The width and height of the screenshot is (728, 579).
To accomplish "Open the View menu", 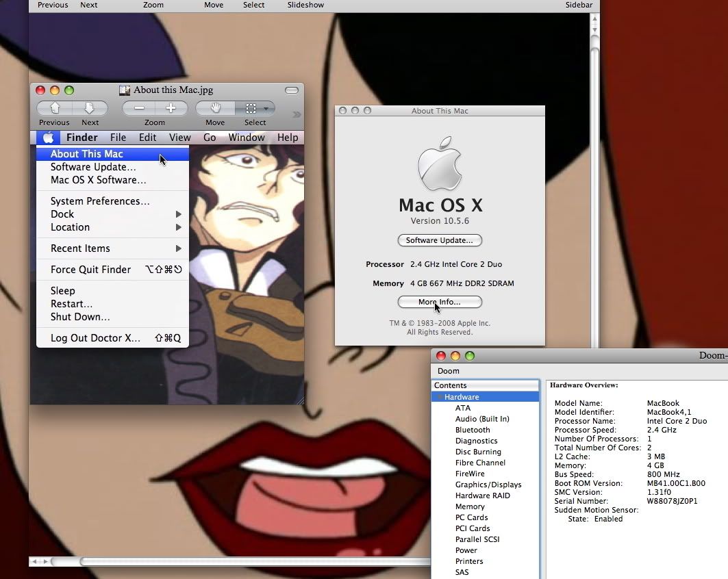I will click(179, 138).
